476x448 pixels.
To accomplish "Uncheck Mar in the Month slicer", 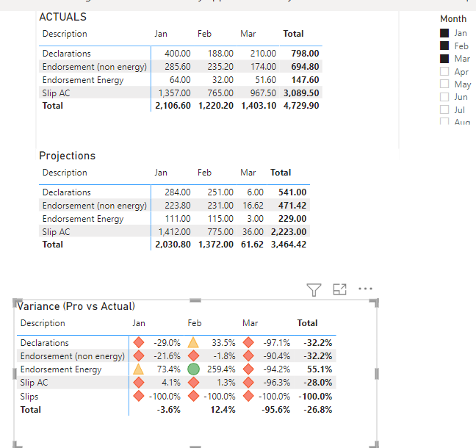I will 444,59.
